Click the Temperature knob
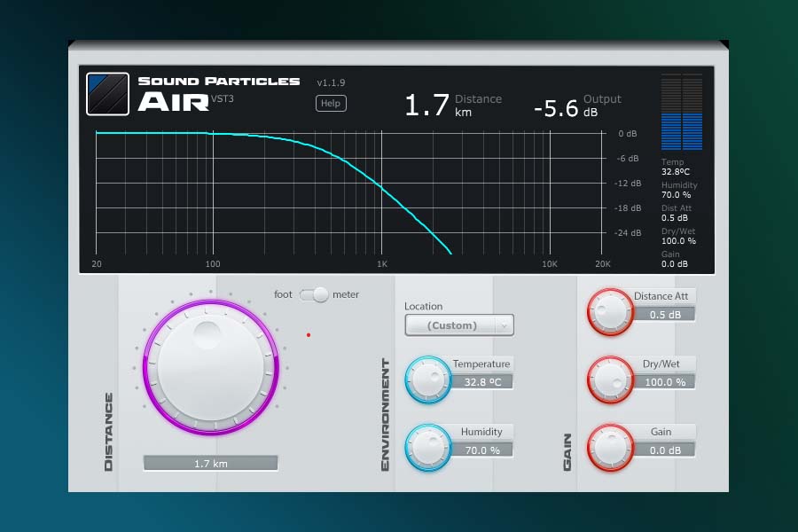Image resolution: width=798 pixels, height=532 pixels. 428,379
